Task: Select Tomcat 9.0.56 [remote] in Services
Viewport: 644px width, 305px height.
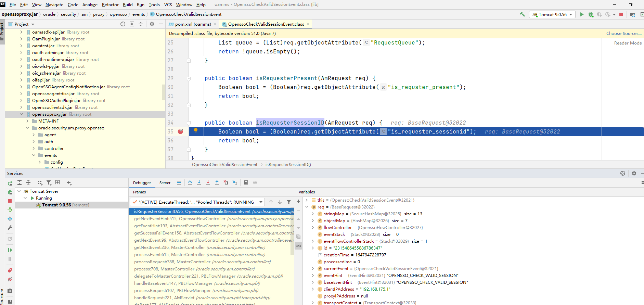Action: point(66,205)
